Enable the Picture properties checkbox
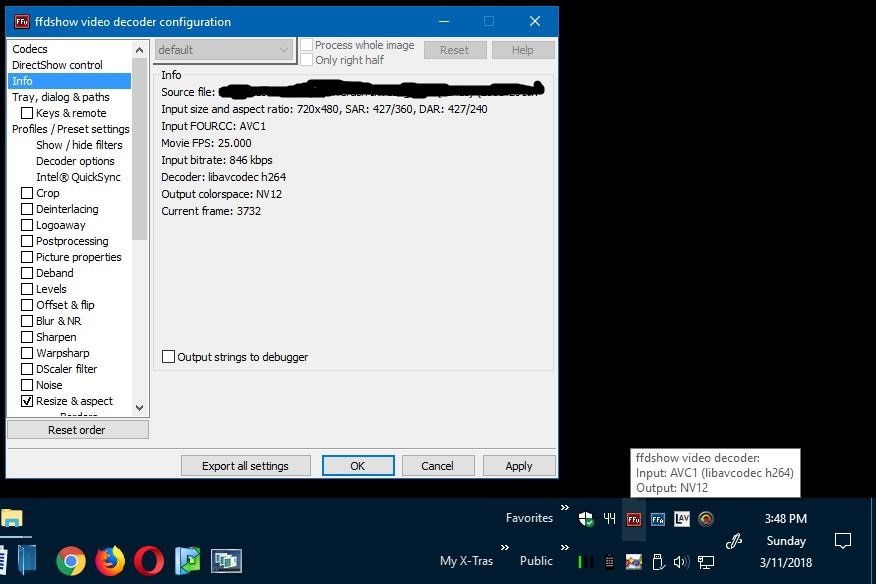 coord(27,257)
